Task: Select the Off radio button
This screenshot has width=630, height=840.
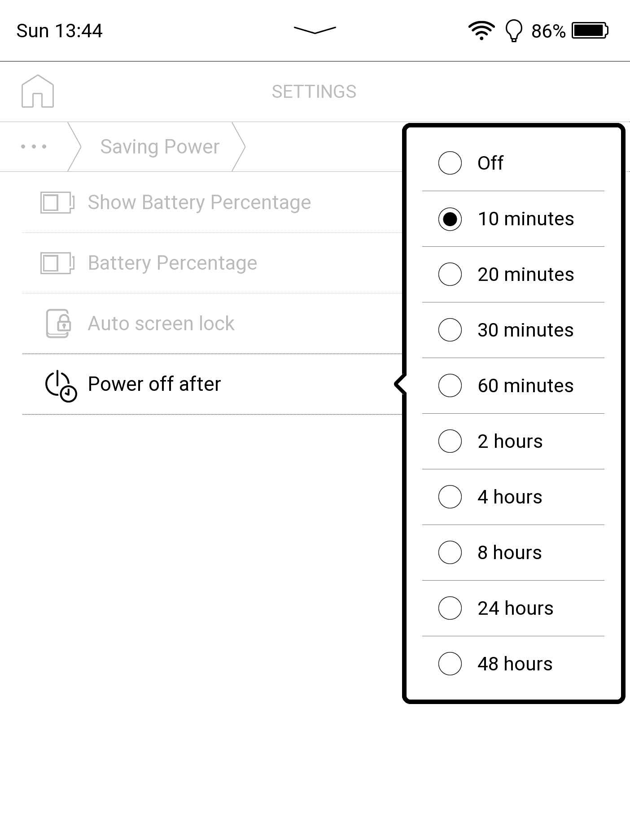Action: click(450, 162)
